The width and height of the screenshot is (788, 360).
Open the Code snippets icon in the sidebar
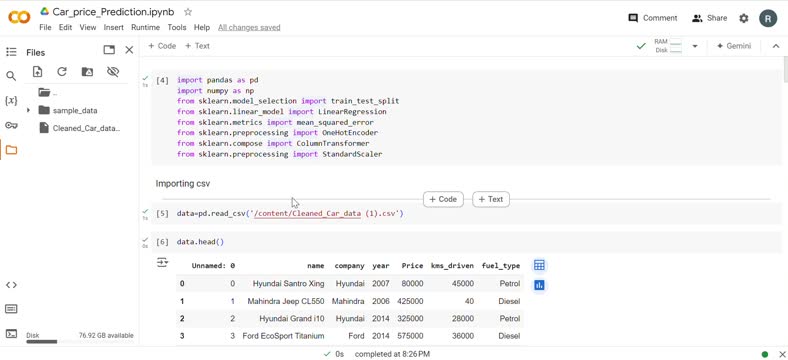click(x=11, y=285)
